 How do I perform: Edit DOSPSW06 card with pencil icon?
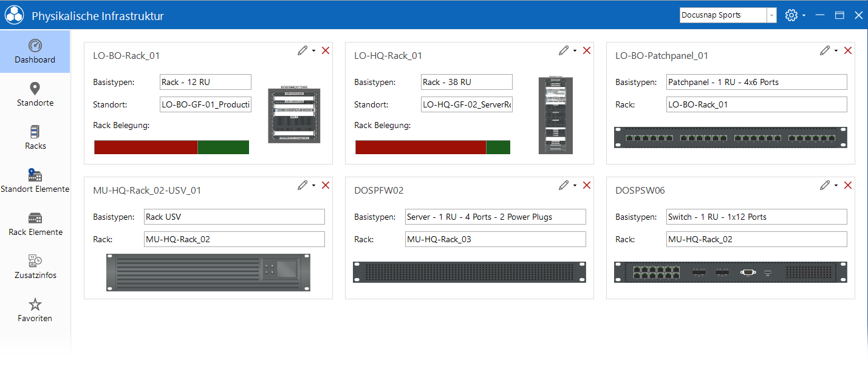[x=825, y=185]
